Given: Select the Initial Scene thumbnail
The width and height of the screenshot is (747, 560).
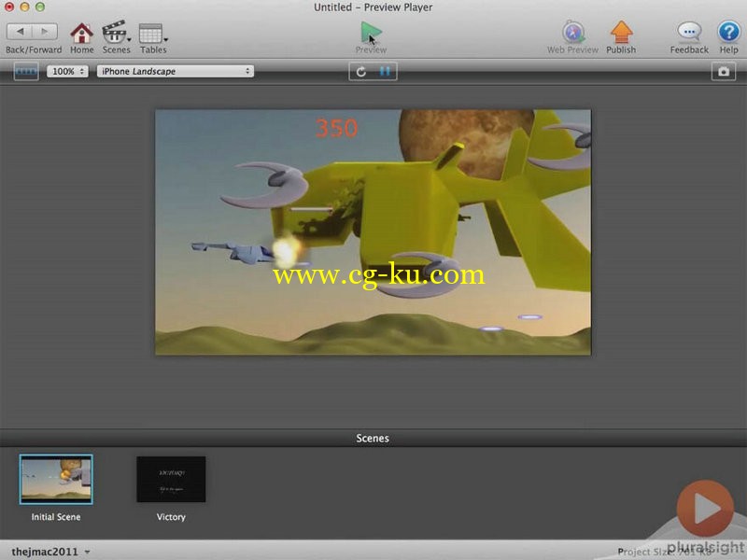Looking at the screenshot, I should coord(56,479).
